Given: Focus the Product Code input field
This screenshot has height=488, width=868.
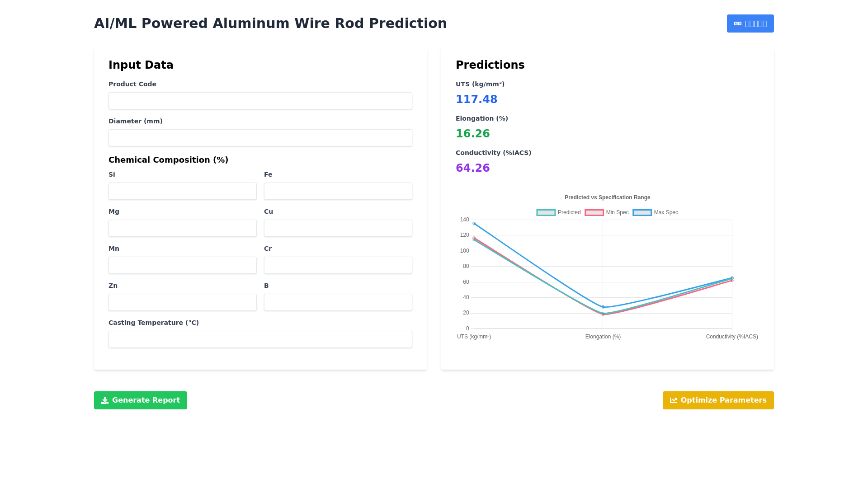Looking at the screenshot, I should pyautogui.click(x=260, y=101).
